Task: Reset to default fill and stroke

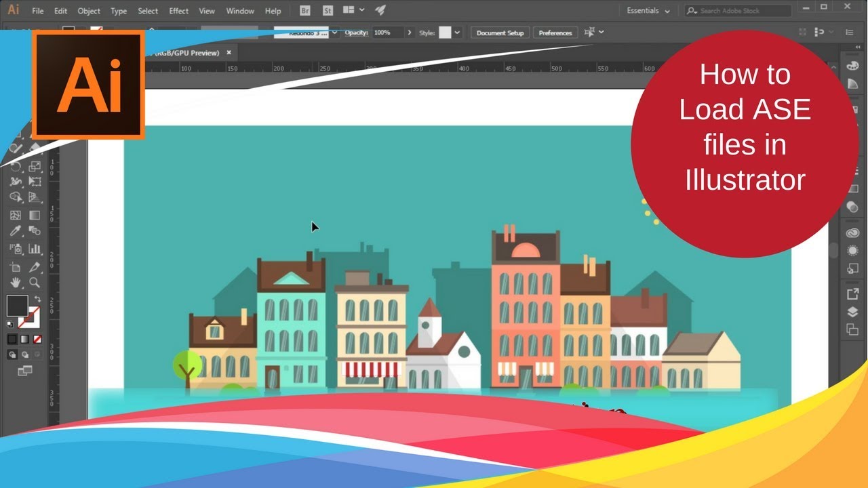Action: pos(10,324)
